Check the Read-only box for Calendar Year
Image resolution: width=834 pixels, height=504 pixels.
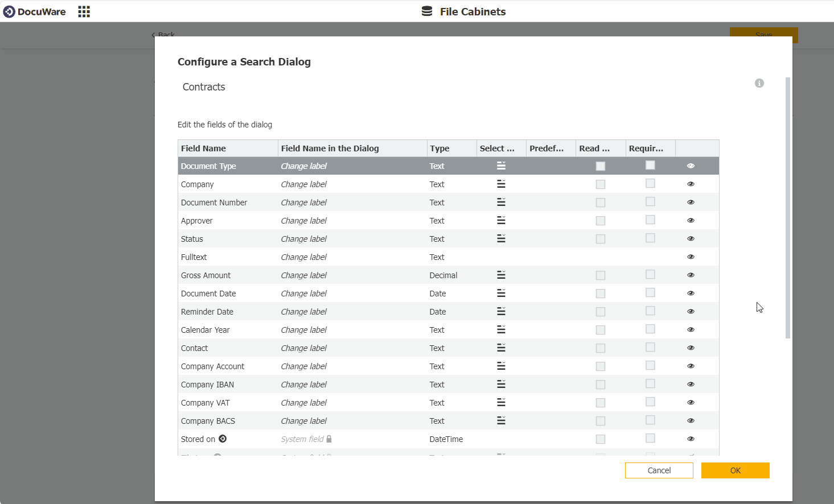601,329
